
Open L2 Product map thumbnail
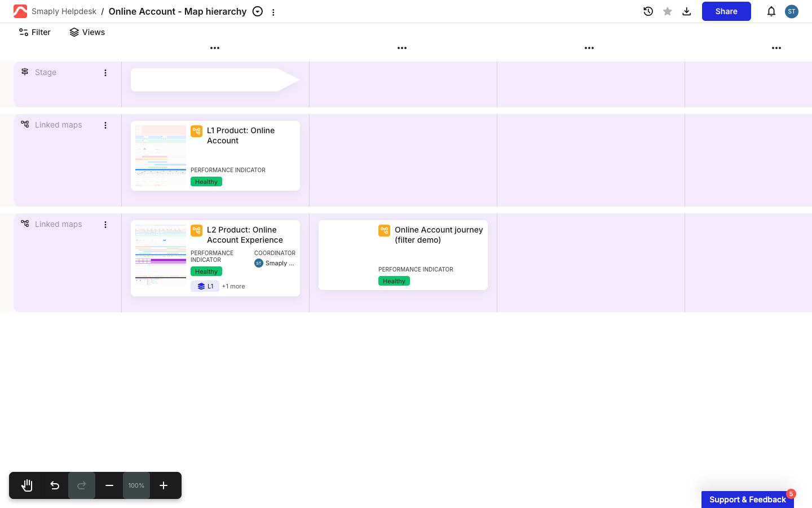161,255
